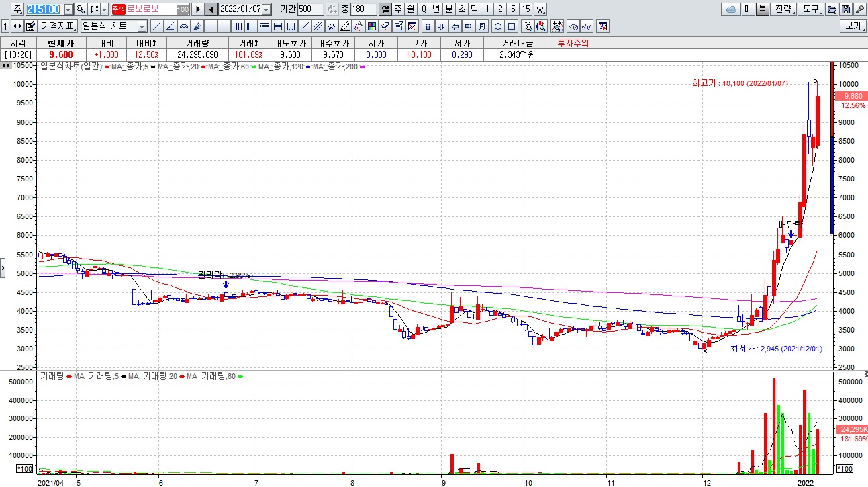Open the date dropdown for 2022/01/07
Screen dimensions: 868x487
tap(267, 9)
